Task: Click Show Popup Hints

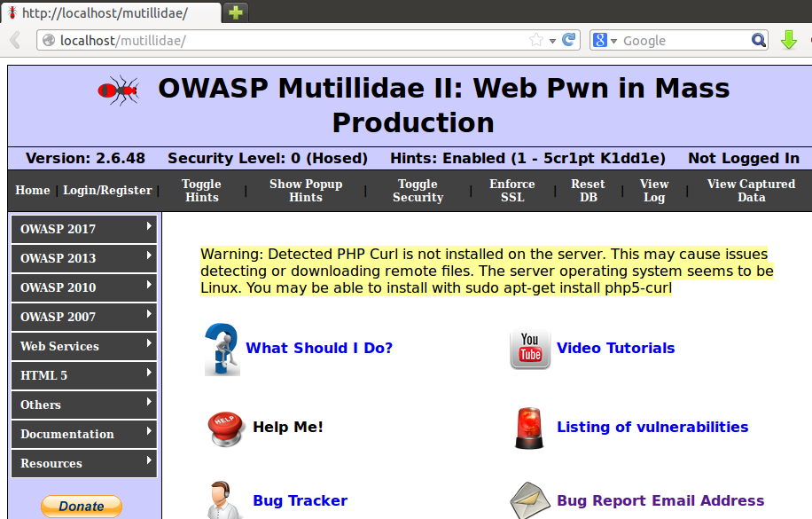Action: pyautogui.click(x=306, y=190)
